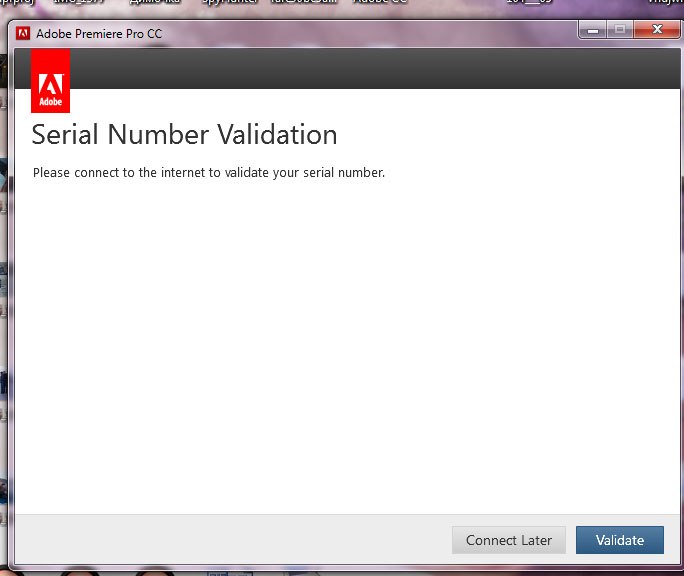Click the Validate button
The height and width of the screenshot is (576, 684).
pos(619,540)
